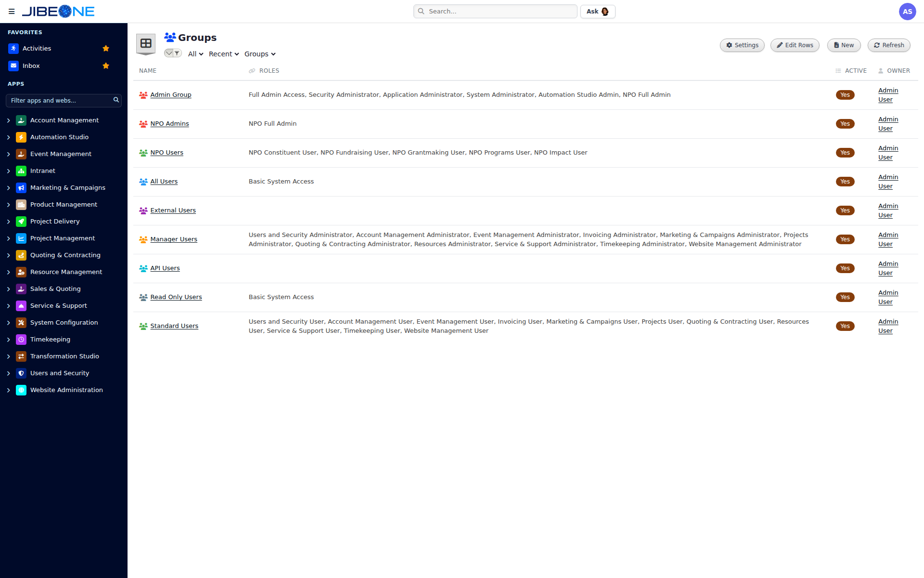924x578 pixels.
Task: Click the Activities icon in Favorites
Action: click(13, 49)
